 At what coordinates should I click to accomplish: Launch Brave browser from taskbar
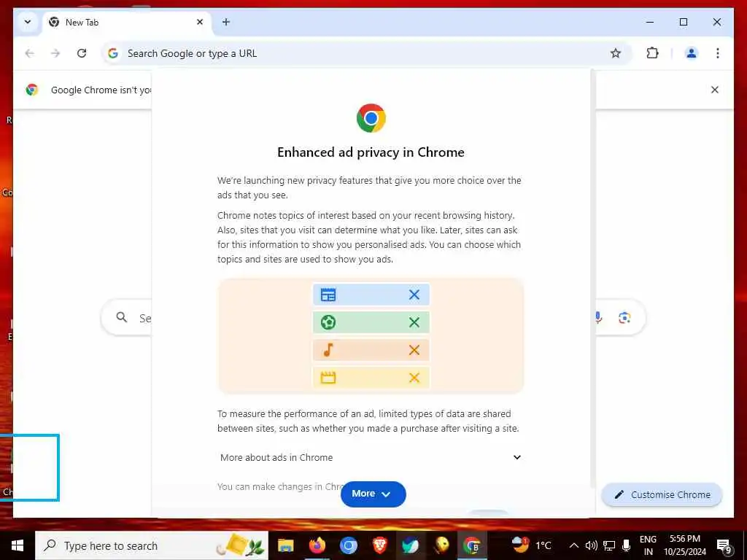[379, 545]
